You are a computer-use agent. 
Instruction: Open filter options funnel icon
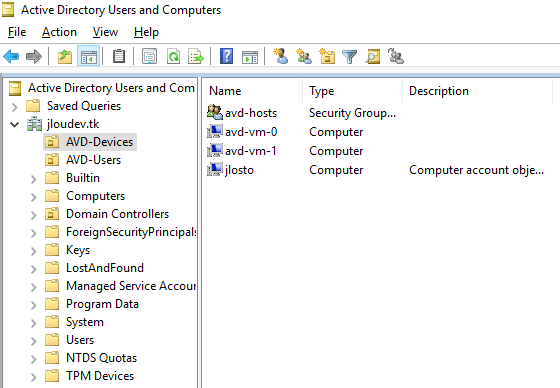pyautogui.click(x=349, y=56)
